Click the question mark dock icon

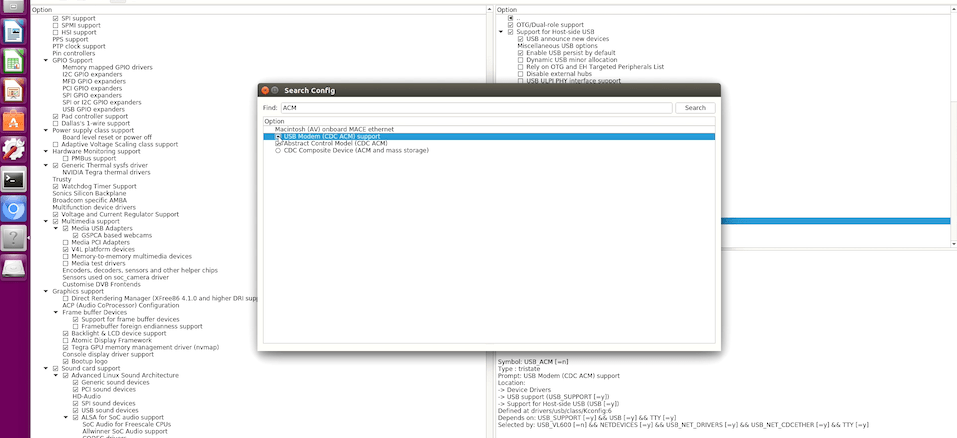(14, 239)
